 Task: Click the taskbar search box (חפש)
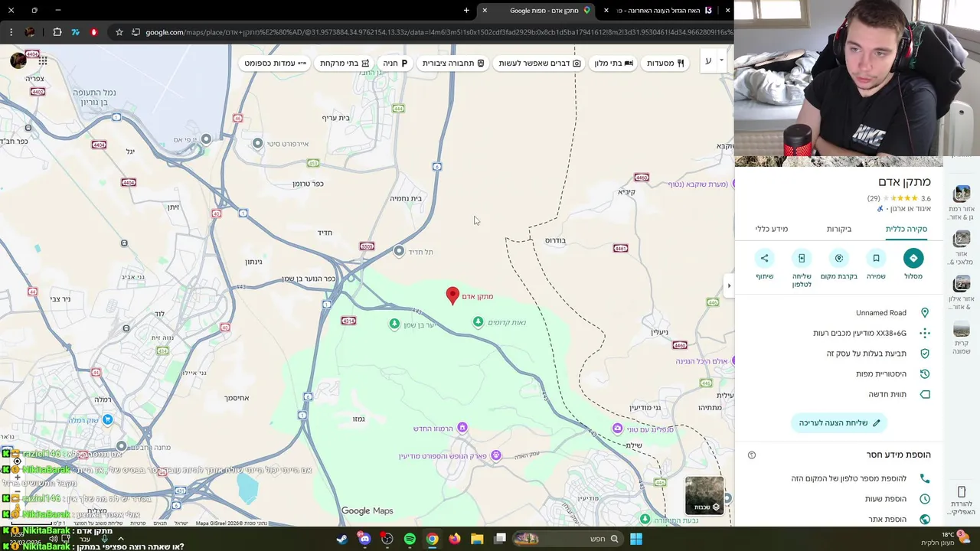[569, 539]
